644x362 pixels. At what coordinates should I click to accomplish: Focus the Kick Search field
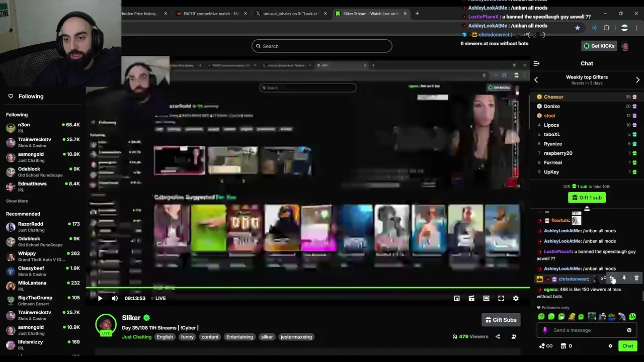pos(322,46)
